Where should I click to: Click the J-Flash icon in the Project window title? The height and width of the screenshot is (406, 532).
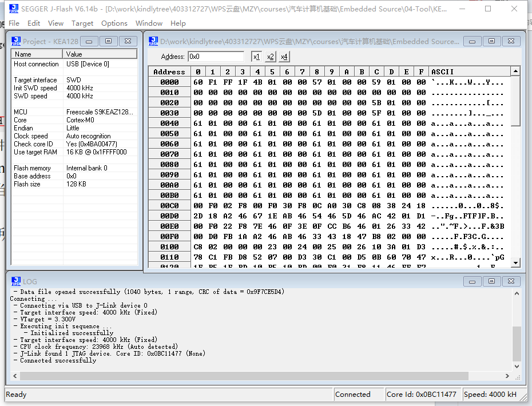tap(16, 41)
